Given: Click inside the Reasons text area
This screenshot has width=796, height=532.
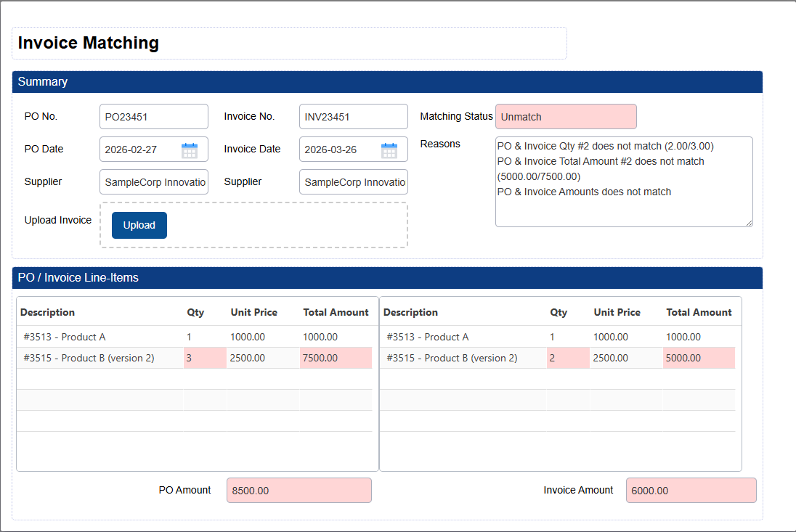Looking at the screenshot, I should pyautogui.click(x=623, y=207).
